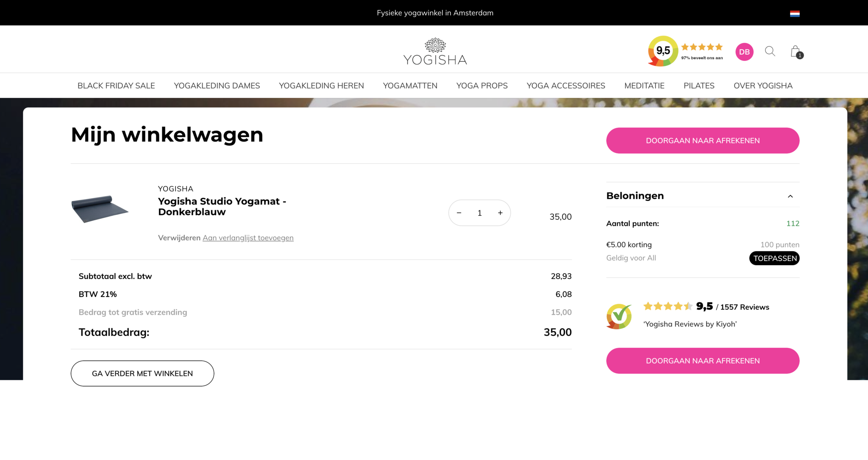Collapse the Beloningen section chevron
The image size is (868, 460).
pos(790,196)
